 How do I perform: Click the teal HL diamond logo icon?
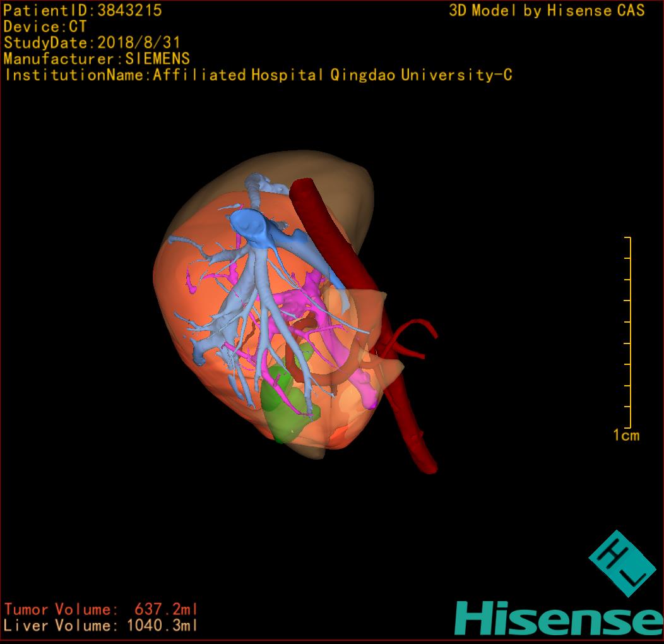click(622, 564)
